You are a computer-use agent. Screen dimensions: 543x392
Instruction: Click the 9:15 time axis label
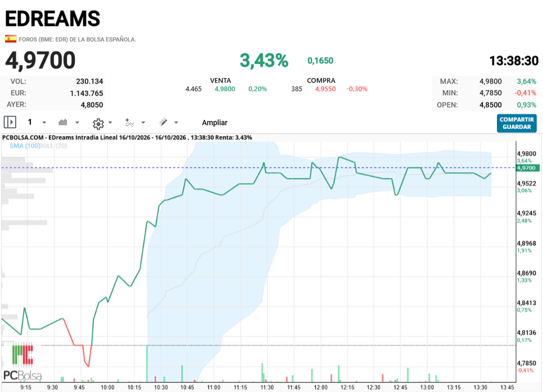click(26, 387)
